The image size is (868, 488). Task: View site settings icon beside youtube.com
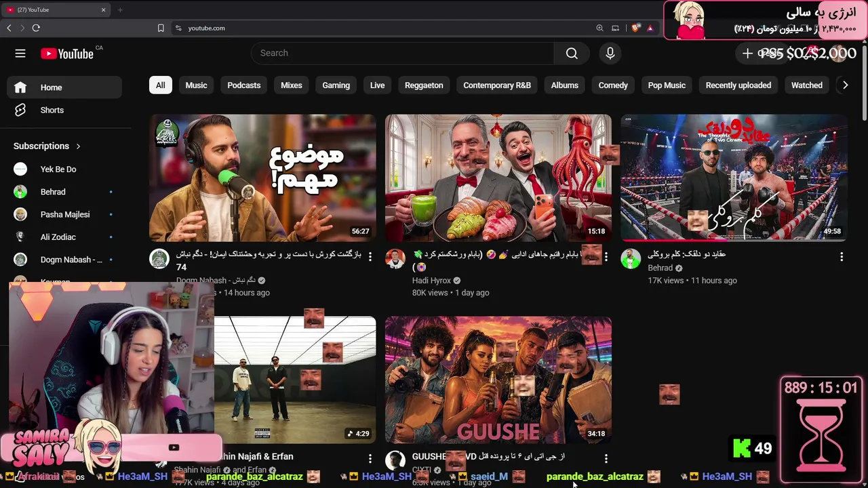(178, 28)
